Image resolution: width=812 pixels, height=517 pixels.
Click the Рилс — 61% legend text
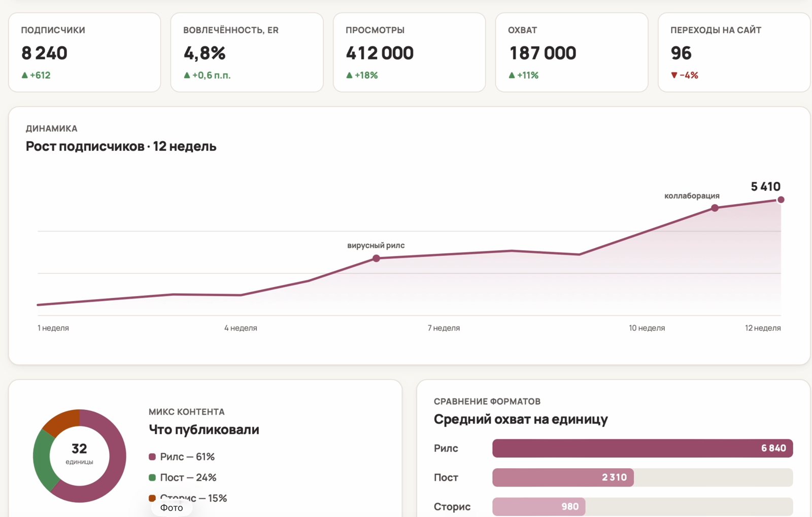[187, 457]
